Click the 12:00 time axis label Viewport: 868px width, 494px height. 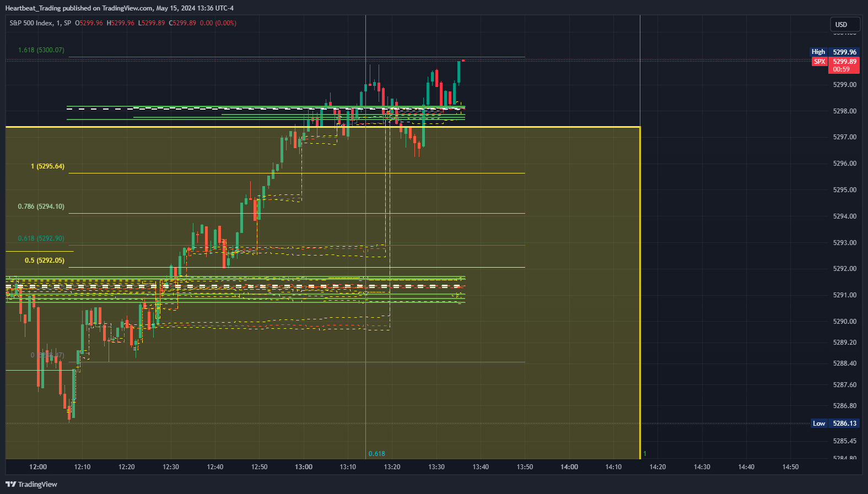[38, 467]
